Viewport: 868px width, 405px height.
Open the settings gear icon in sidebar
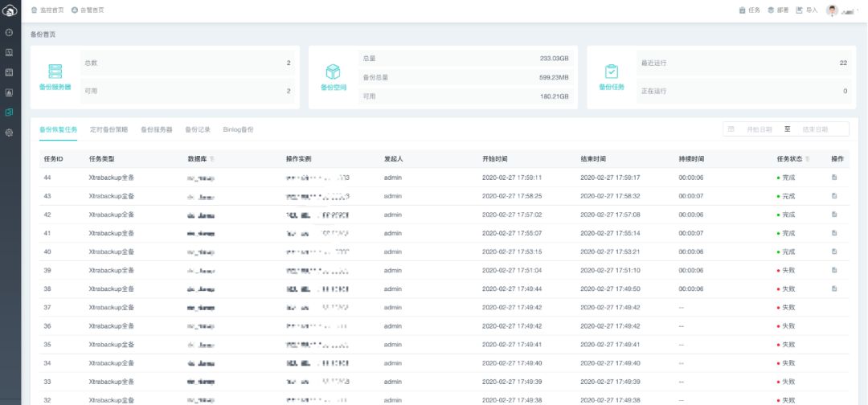click(x=9, y=133)
